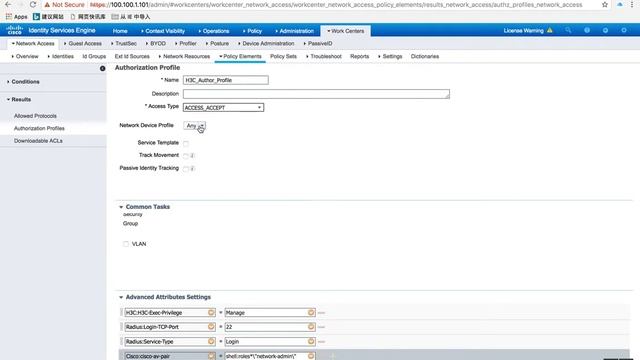The width and height of the screenshot is (640, 360).
Task: Remove the Service-Type attribute row
Action: pos(322,341)
